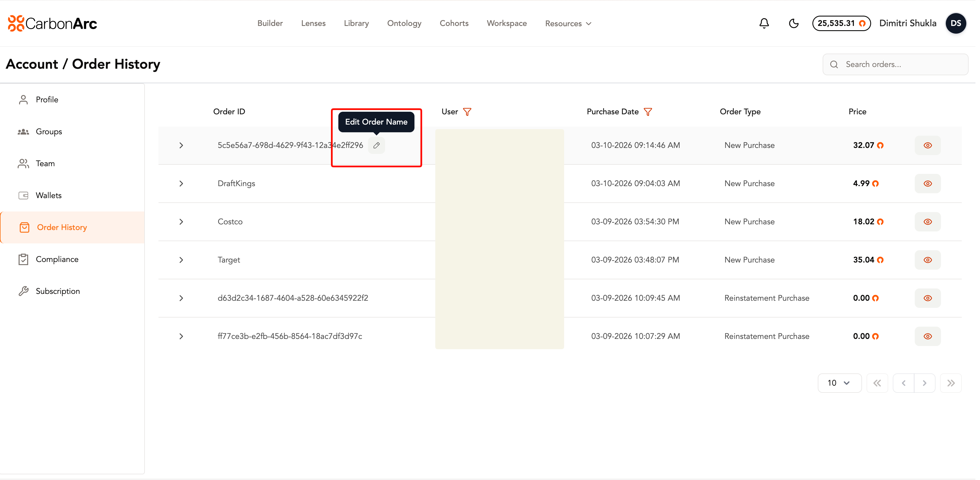
Task: View Costco order with eye icon
Action: tap(928, 222)
